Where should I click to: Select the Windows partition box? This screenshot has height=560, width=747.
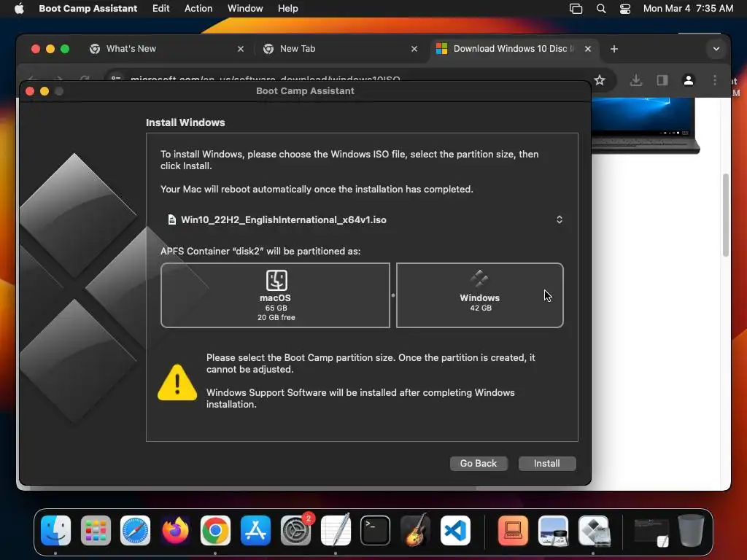tap(480, 295)
